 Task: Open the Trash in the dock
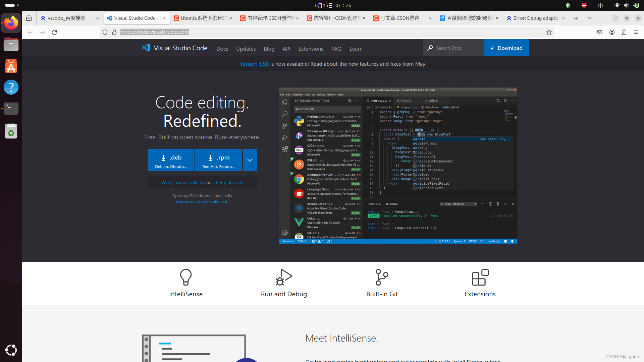(11, 131)
